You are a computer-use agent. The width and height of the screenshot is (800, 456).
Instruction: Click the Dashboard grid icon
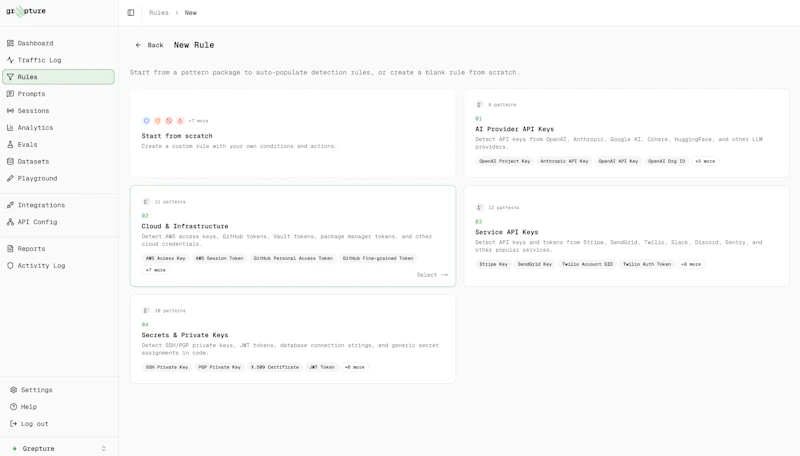[10, 43]
